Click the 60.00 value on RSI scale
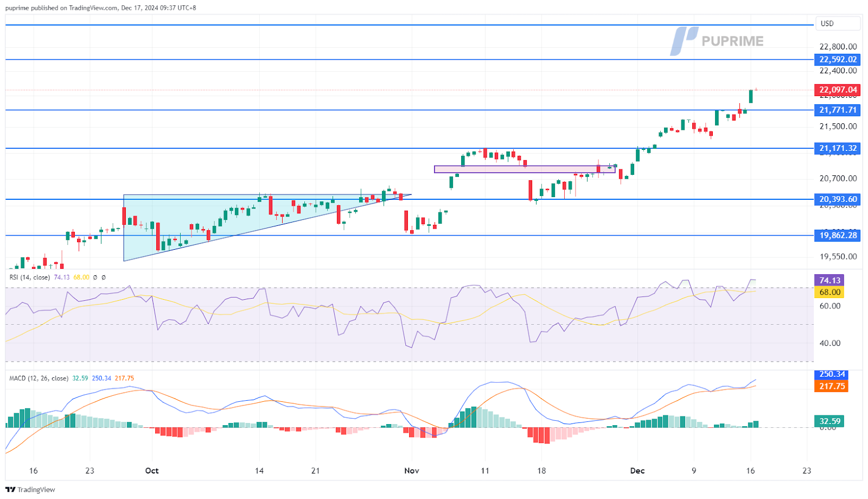 (830, 306)
